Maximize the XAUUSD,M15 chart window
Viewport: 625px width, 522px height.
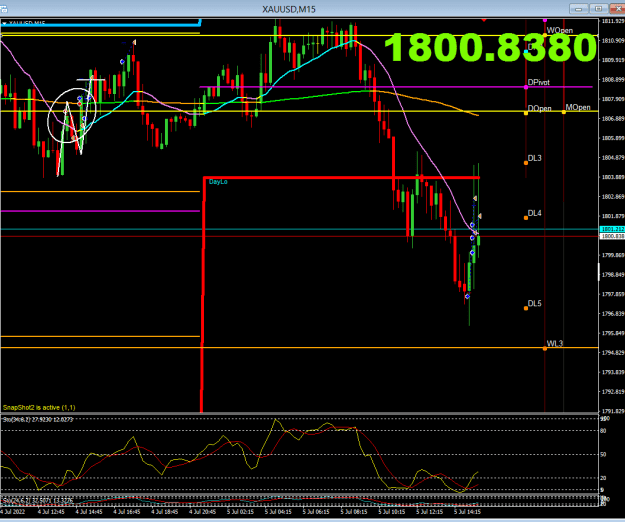[598, 9]
